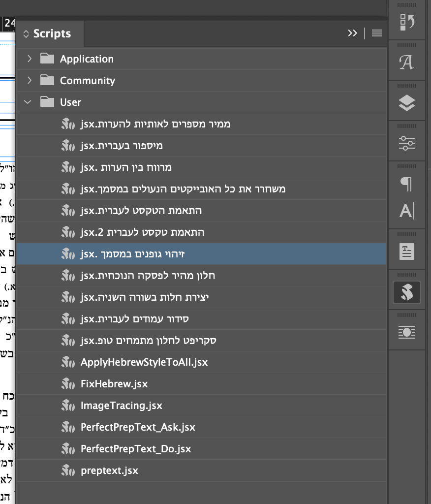Click script icon beside PerfectPrepText_Do.jsx
The image size is (431, 504).
pyautogui.click(x=68, y=449)
